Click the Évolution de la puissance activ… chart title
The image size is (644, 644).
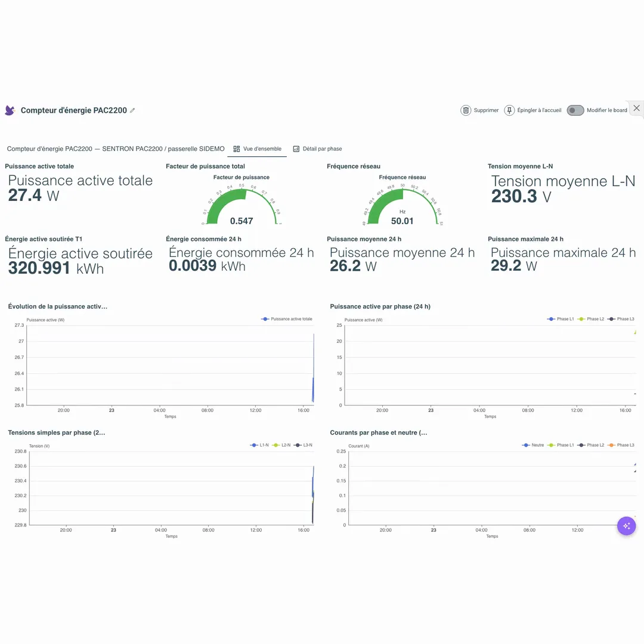pyautogui.click(x=57, y=306)
